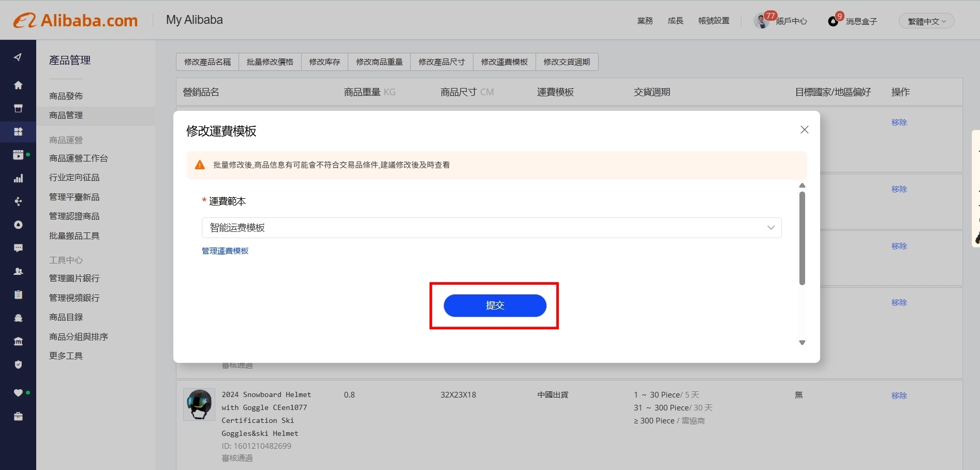Click the Alibaba.com logo

[76, 20]
